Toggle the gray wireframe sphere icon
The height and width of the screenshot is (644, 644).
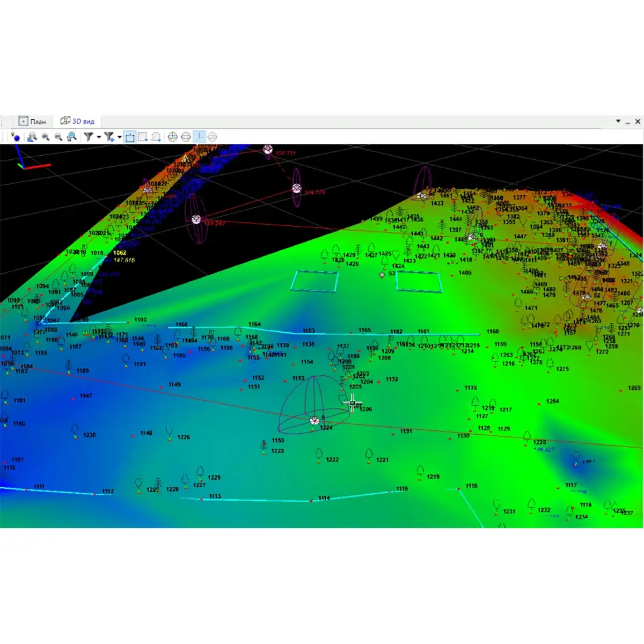click(x=213, y=137)
